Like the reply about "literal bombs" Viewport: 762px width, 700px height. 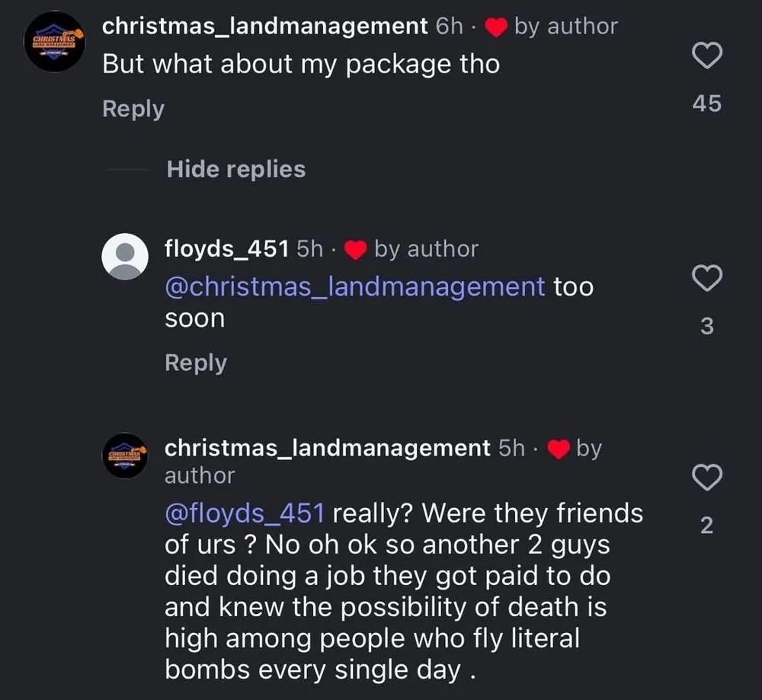(706, 478)
